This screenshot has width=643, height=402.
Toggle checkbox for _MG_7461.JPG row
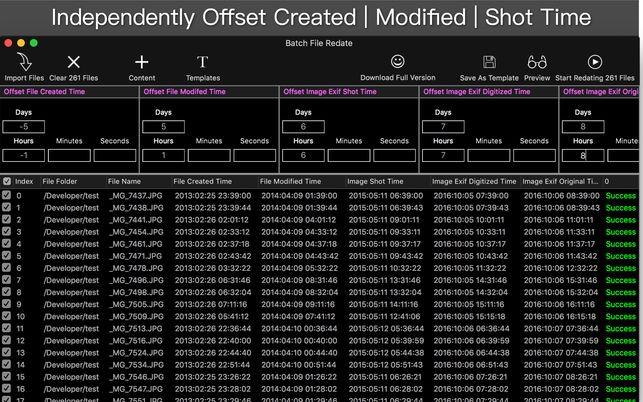7,243
